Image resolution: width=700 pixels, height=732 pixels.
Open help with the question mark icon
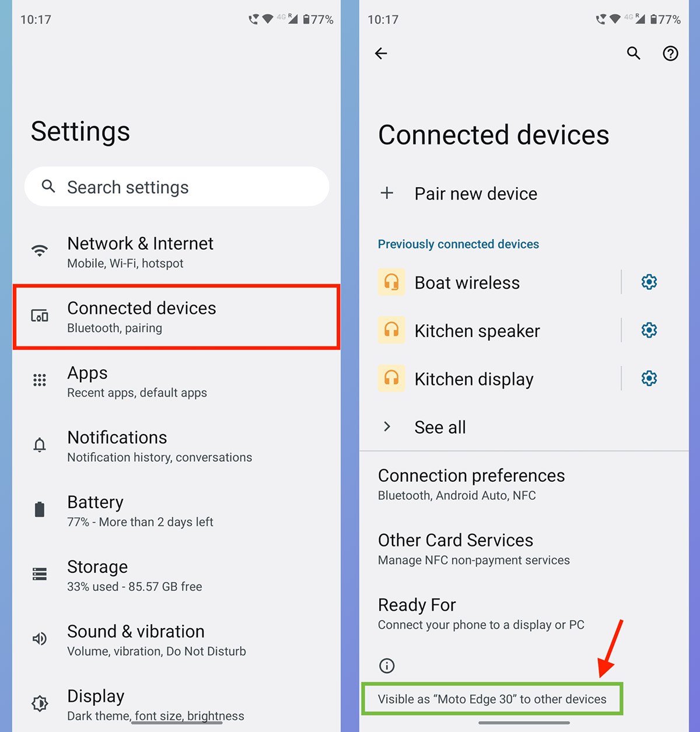[x=670, y=54]
